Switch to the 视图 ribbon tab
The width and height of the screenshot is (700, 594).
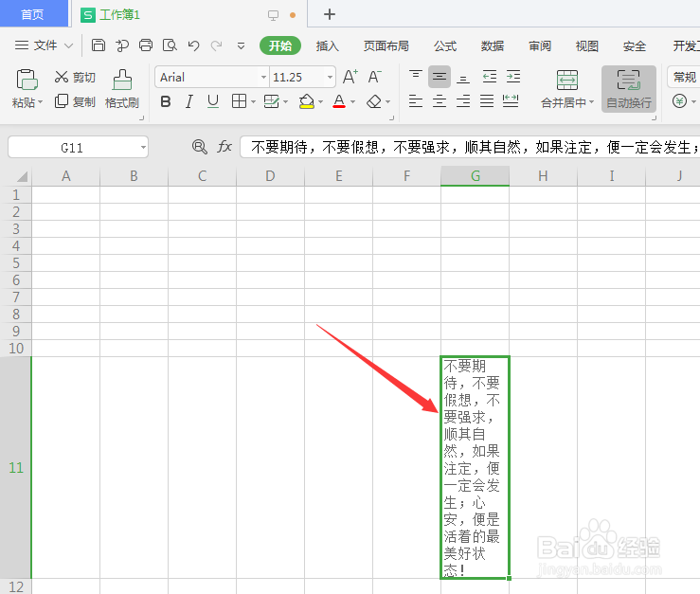pyautogui.click(x=587, y=45)
